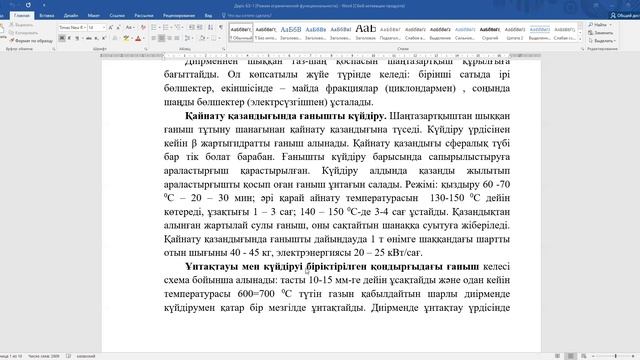Open font color dropdown arrow
Image resolution: width=640 pixels, height=360 pixels.
(x=144, y=38)
